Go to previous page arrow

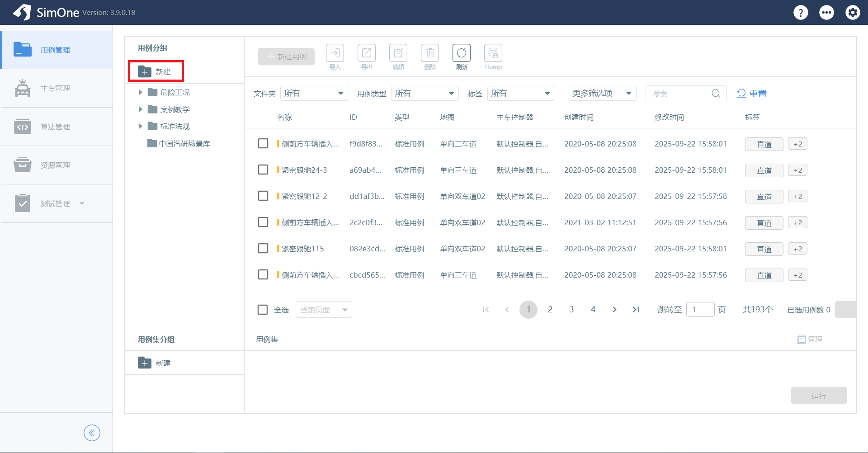pos(507,310)
